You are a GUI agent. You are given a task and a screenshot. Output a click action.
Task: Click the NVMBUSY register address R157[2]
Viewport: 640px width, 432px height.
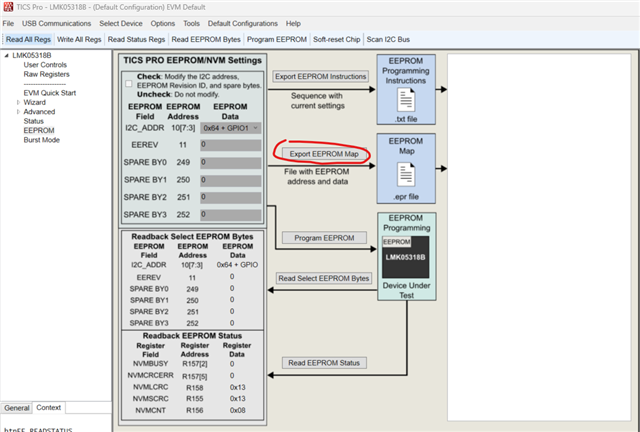(194, 364)
